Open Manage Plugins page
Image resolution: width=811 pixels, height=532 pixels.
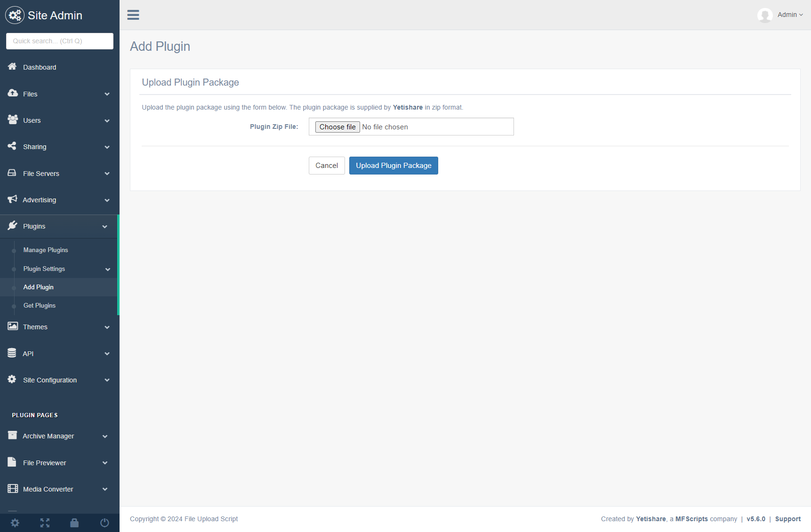click(x=46, y=250)
